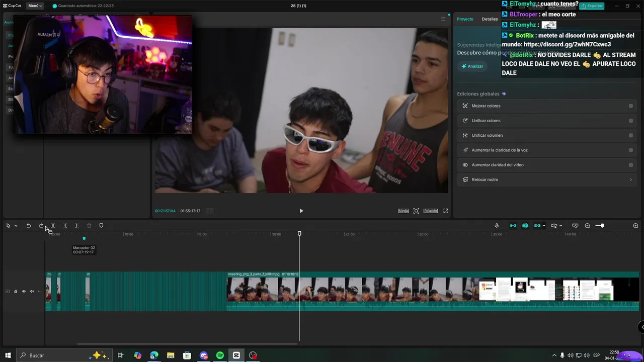Screen dimensions: 644x362
Task: Play the preview video
Action: pos(301,211)
